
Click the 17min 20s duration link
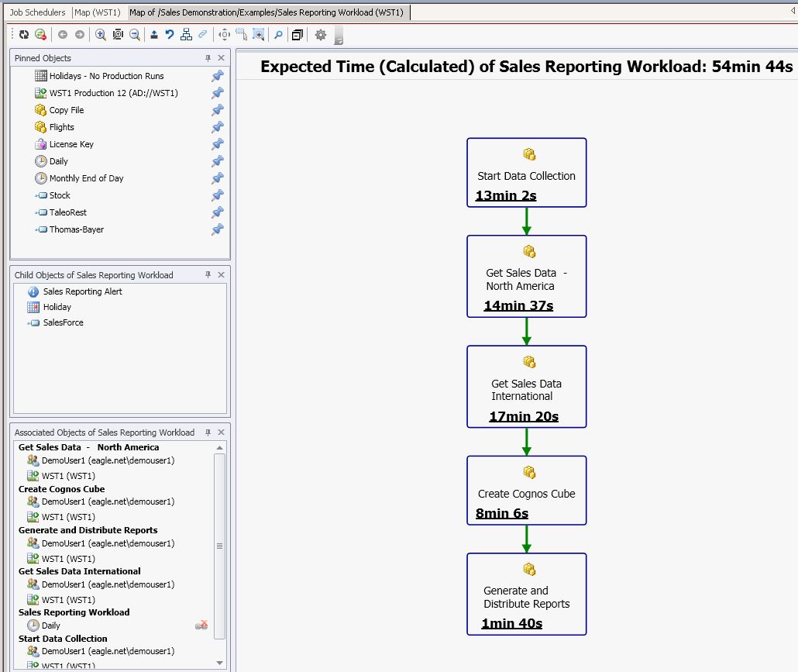(x=524, y=416)
